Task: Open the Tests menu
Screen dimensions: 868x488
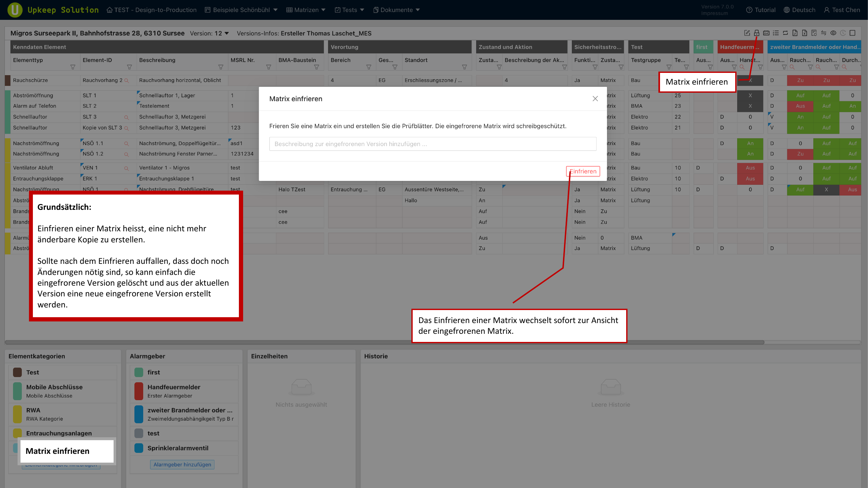Action: pyautogui.click(x=350, y=10)
